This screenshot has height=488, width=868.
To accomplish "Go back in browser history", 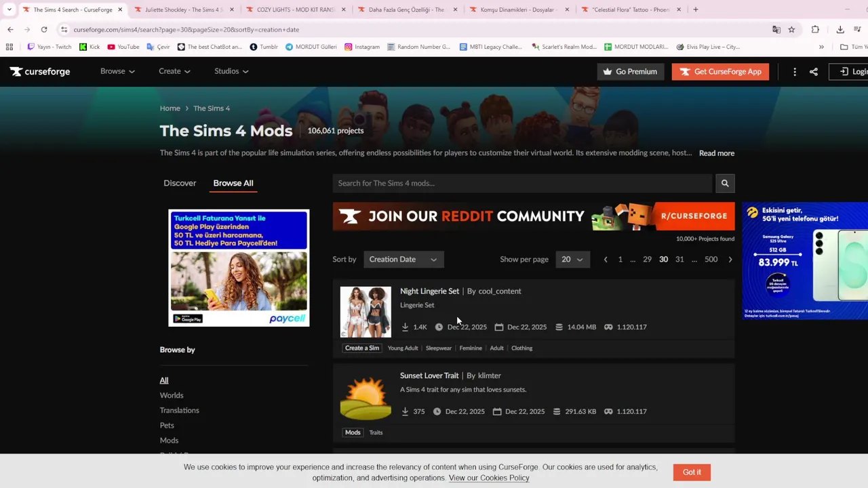I will 10,30.
